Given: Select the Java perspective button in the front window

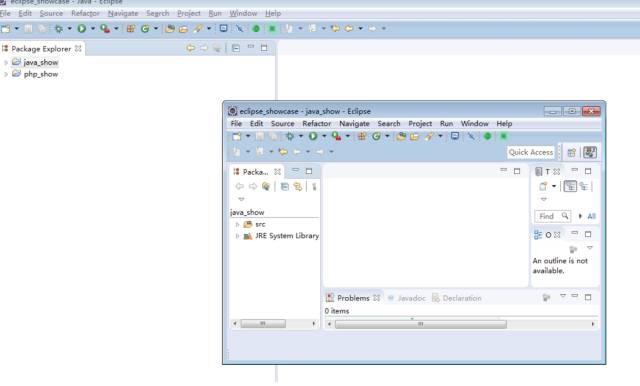Looking at the screenshot, I should coord(590,153).
